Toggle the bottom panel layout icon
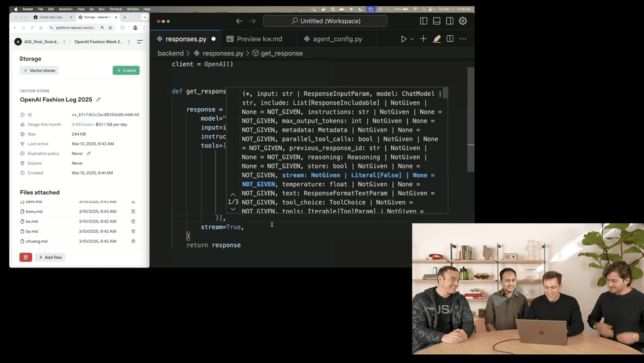Screen dimensions: 644x363 pos(436,21)
